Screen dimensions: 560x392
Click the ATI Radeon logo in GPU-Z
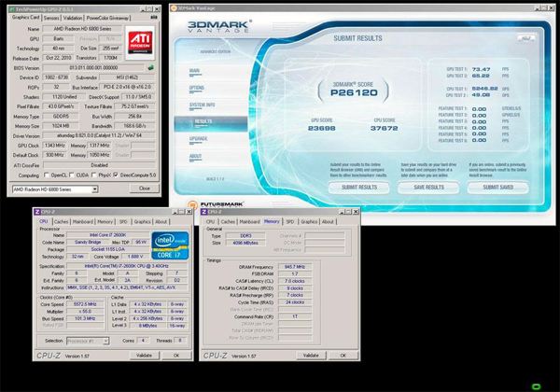point(140,43)
